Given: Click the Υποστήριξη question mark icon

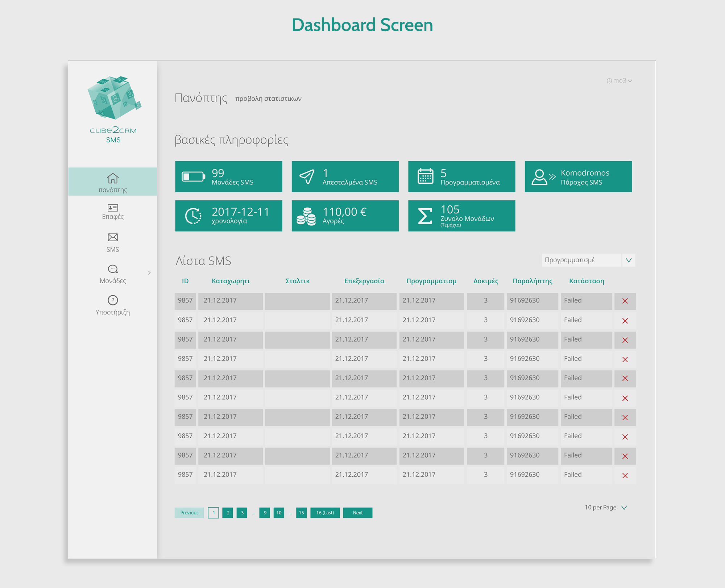Looking at the screenshot, I should (113, 300).
